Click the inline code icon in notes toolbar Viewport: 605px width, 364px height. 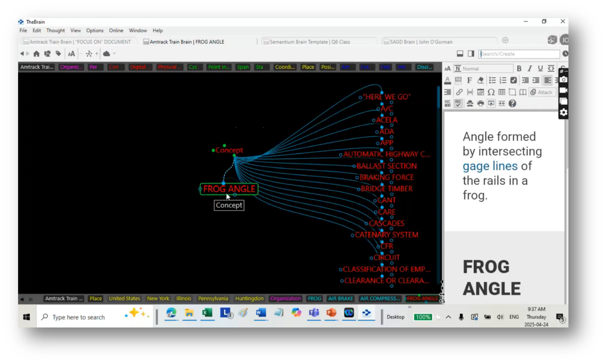551,68
